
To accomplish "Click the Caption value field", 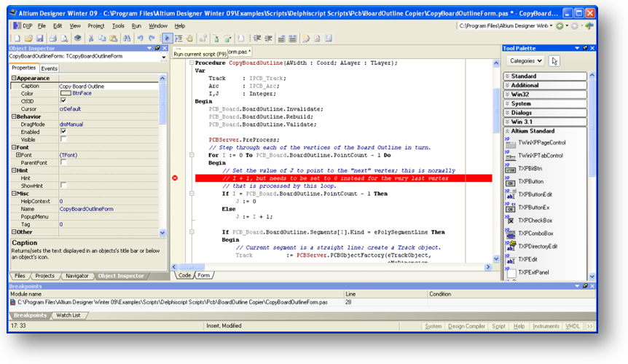I will coord(109,86).
